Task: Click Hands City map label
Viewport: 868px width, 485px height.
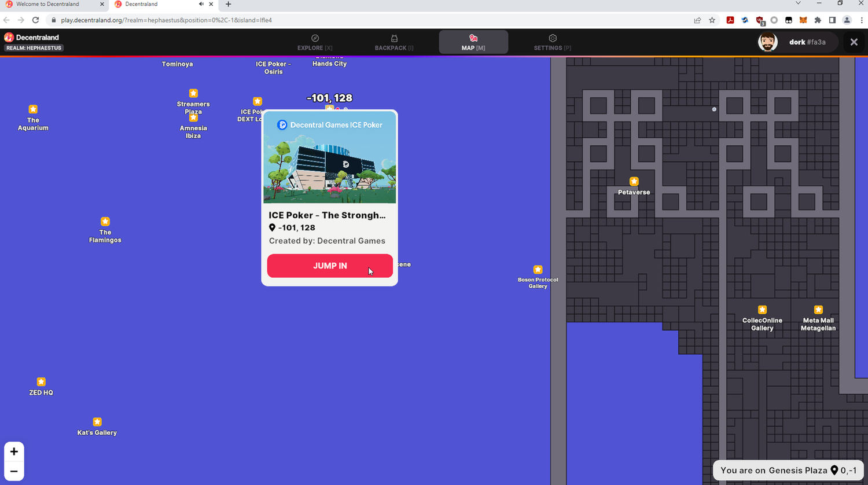Action: tap(329, 64)
